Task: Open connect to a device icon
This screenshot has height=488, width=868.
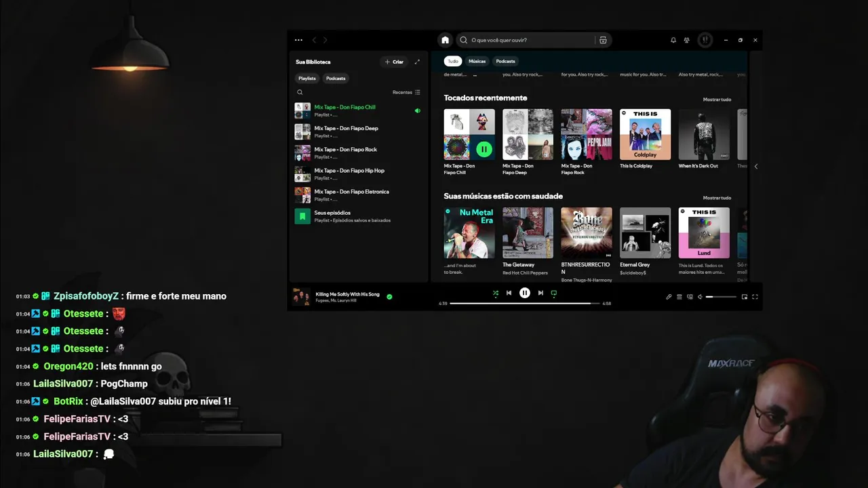Action: tap(690, 297)
